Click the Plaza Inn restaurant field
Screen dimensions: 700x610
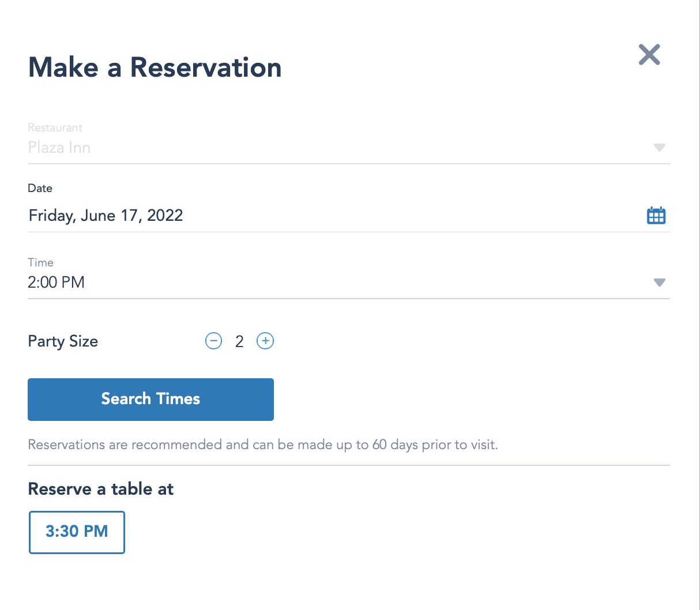[x=59, y=148]
